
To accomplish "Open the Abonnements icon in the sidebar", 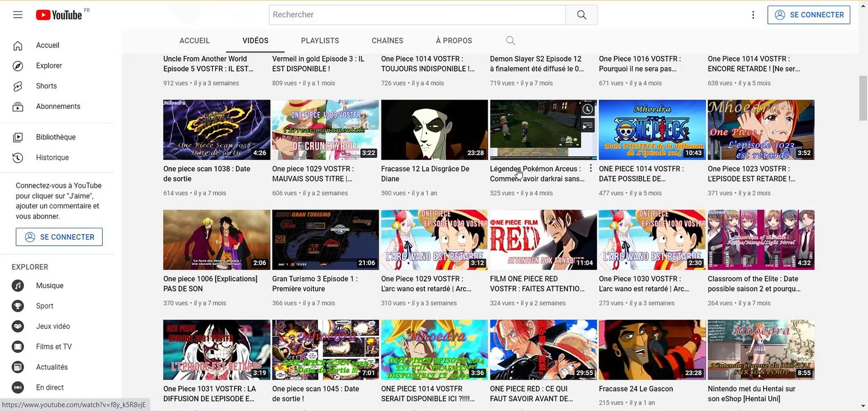I will point(18,107).
